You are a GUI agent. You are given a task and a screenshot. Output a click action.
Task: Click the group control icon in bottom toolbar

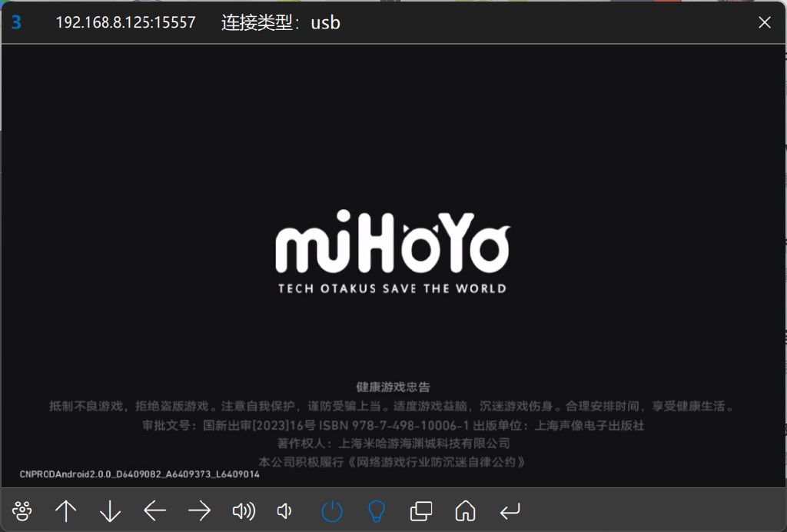(22, 510)
